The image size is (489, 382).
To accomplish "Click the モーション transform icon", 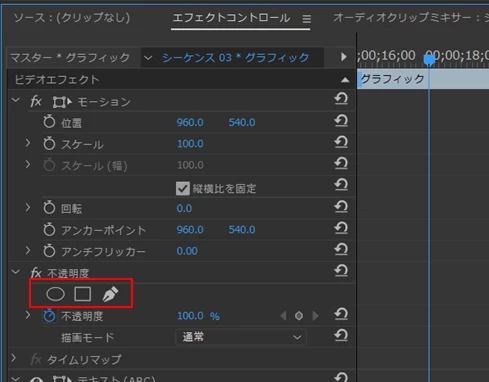I will coord(62,102).
